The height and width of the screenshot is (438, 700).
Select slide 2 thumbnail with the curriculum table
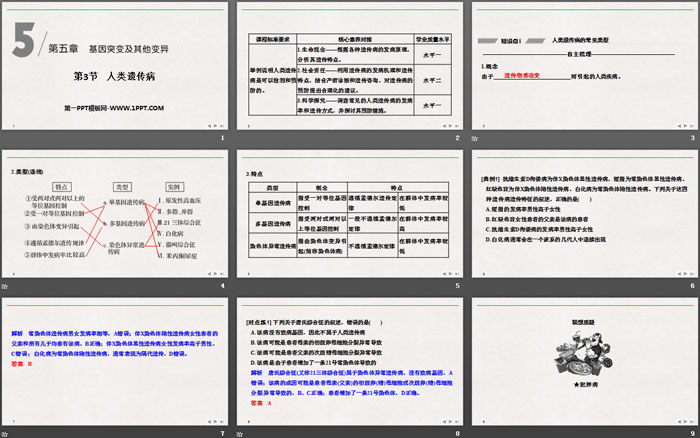point(350,66)
